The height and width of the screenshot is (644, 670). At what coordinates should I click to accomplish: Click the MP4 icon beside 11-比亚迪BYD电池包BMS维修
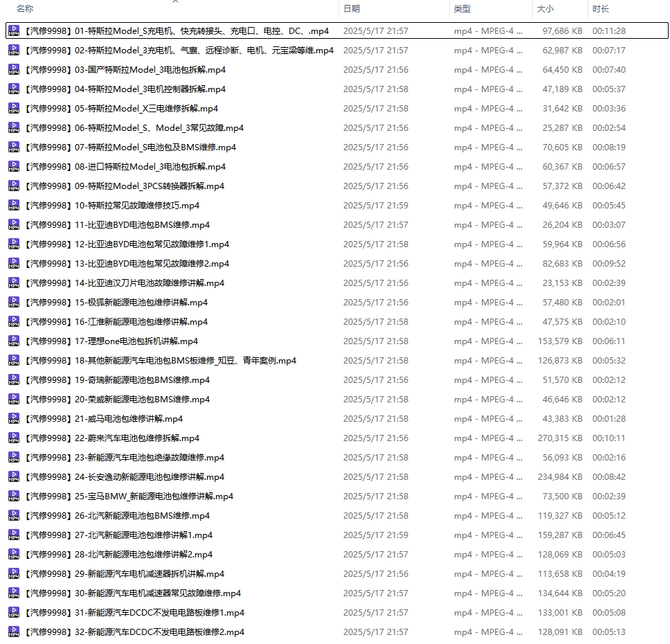point(14,225)
